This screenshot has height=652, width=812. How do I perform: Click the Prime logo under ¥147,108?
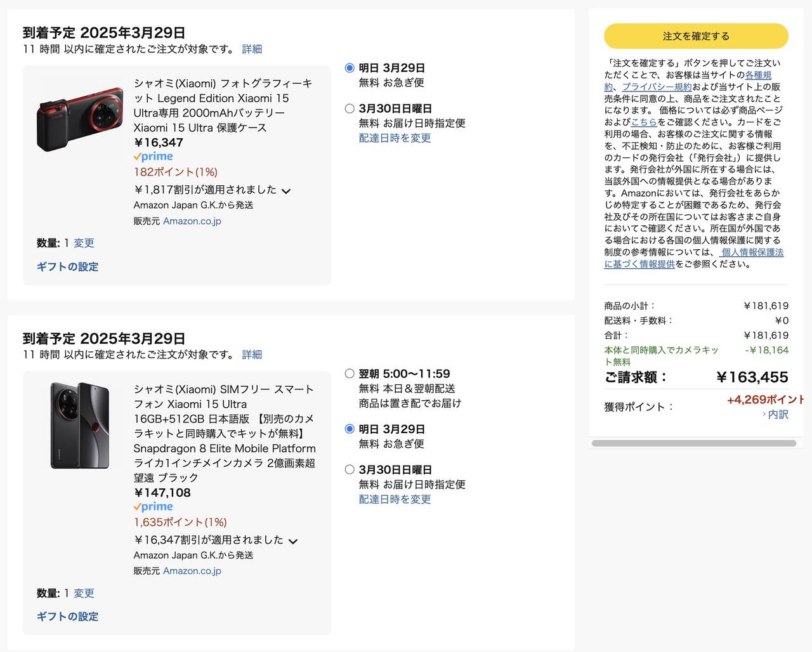(153, 507)
